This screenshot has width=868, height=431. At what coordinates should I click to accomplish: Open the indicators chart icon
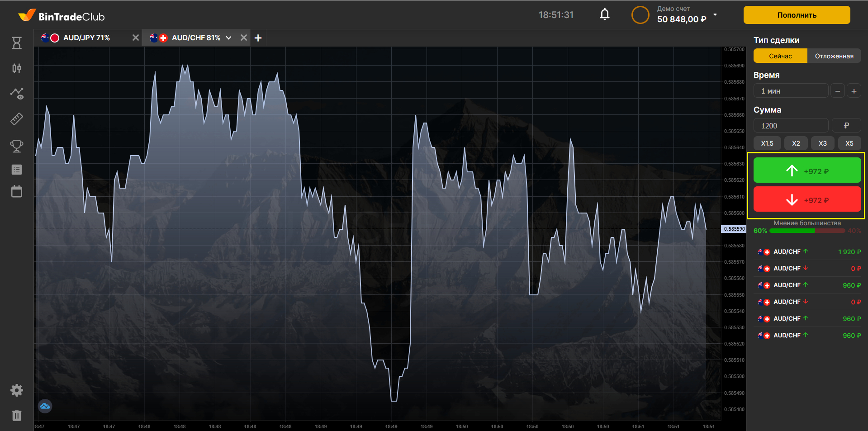point(17,94)
